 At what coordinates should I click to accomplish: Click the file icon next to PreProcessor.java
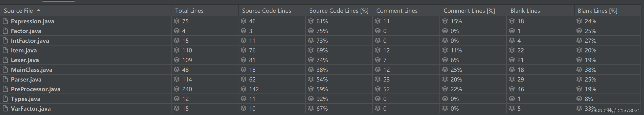[5, 89]
